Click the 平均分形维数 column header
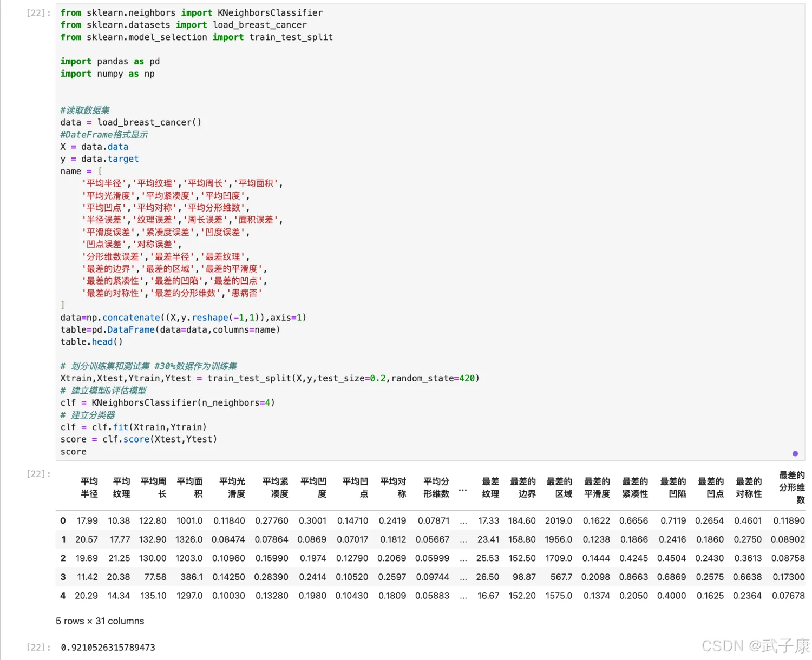 pos(436,487)
